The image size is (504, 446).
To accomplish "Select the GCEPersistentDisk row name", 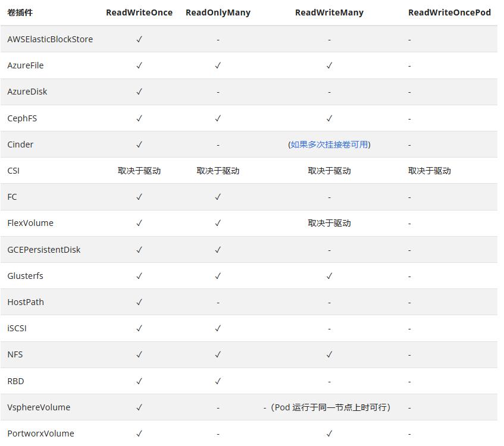I will tap(44, 250).
